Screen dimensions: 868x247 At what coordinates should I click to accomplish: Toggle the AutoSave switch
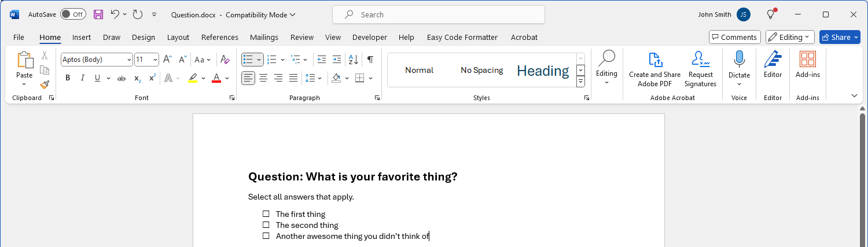pos(72,14)
